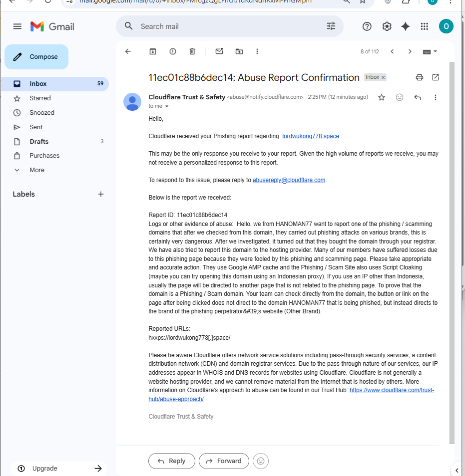
Task: Go to older email arrow
Action: pyautogui.click(x=410, y=51)
